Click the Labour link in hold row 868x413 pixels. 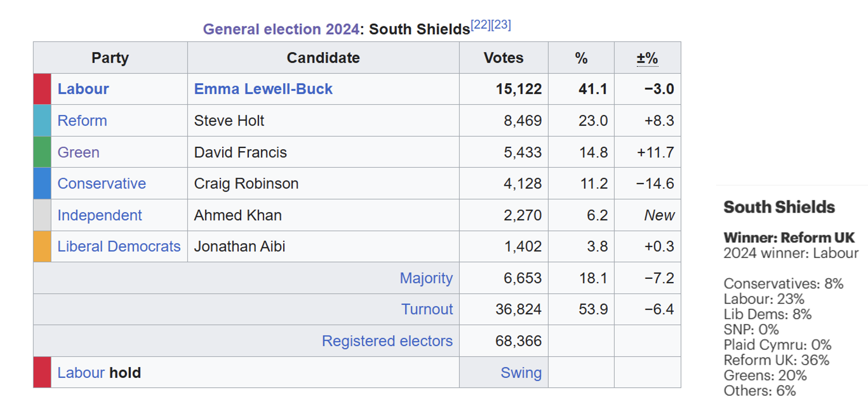click(81, 373)
